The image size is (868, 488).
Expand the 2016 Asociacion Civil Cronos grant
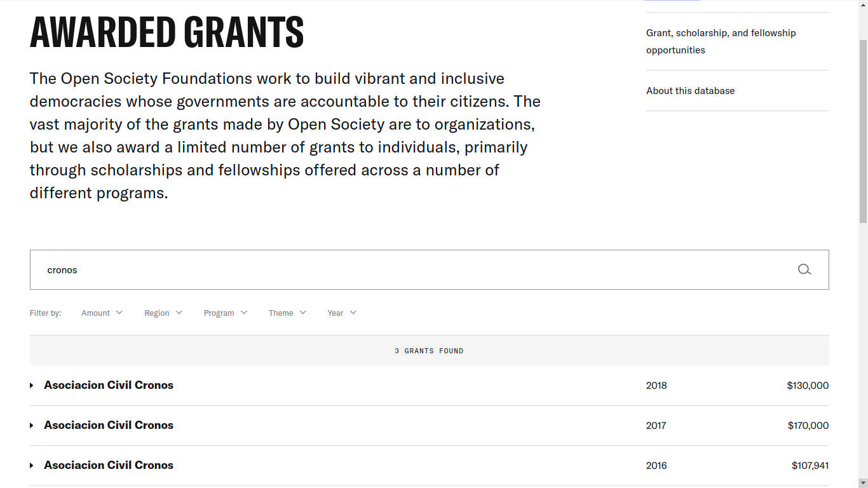click(109, 465)
